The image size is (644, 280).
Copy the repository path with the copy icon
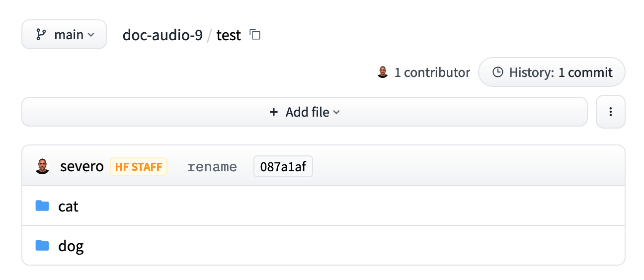(255, 35)
